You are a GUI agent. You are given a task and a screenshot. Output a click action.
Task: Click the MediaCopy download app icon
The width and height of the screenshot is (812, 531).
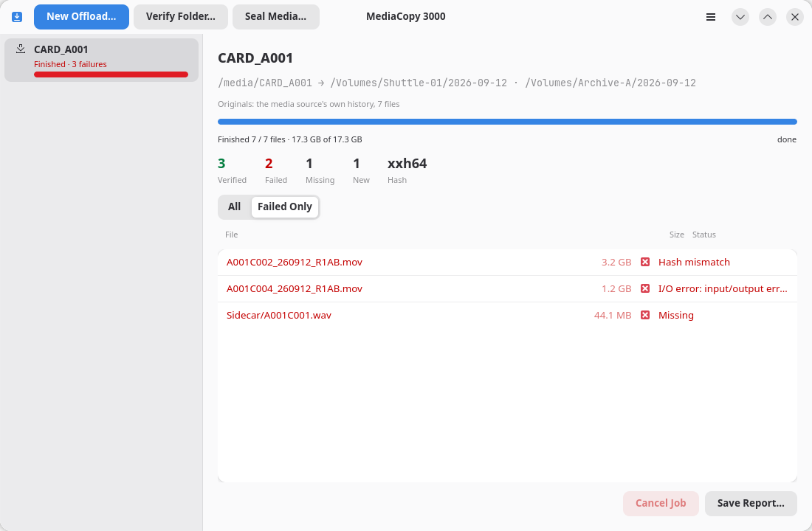click(x=17, y=17)
